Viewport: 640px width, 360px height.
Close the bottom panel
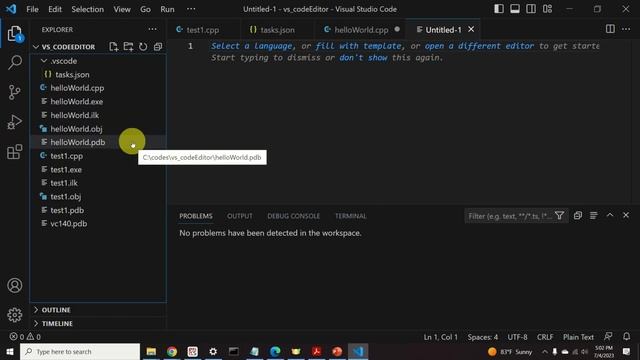pos(626,215)
